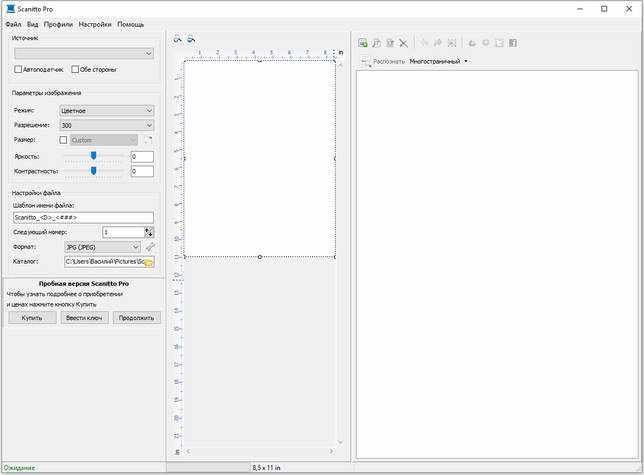Open the Формат JPG (JPEG) dropdown
The width and height of the screenshot is (644, 475).
coord(103,247)
